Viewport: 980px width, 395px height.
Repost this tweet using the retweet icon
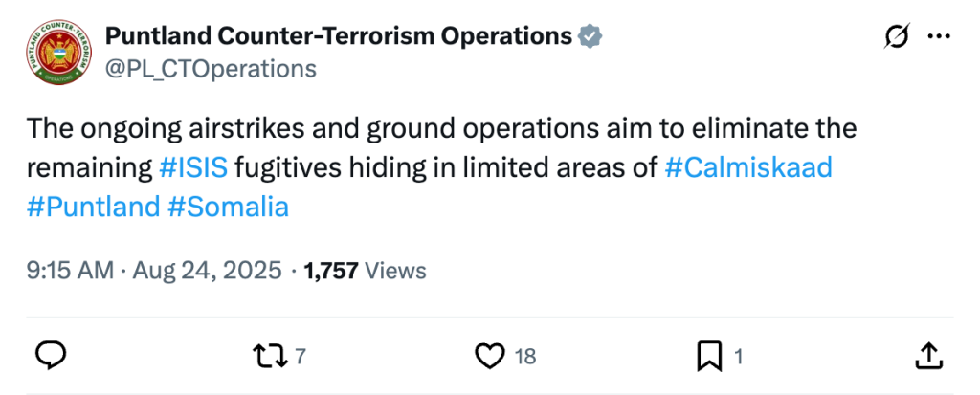click(271, 357)
